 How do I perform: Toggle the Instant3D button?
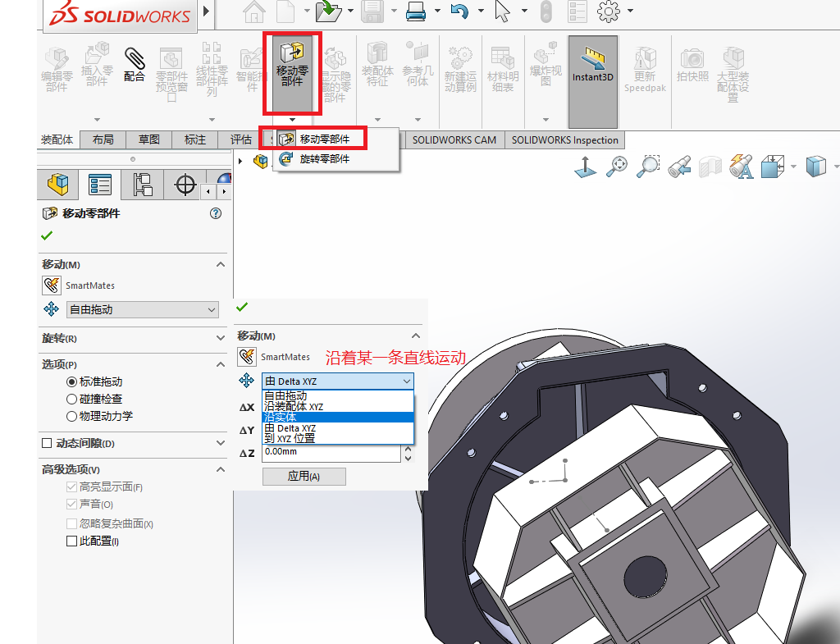pyautogui.click(x=592, y=81)
